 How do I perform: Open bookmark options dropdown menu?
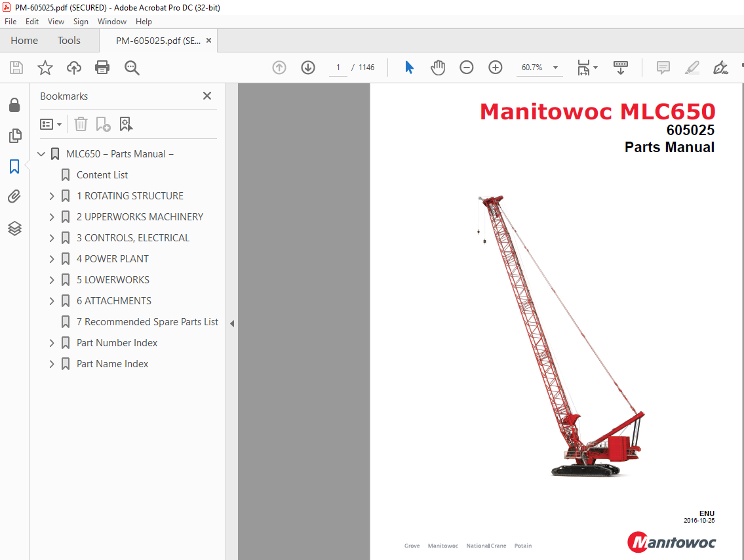click(x=50, y=125)
